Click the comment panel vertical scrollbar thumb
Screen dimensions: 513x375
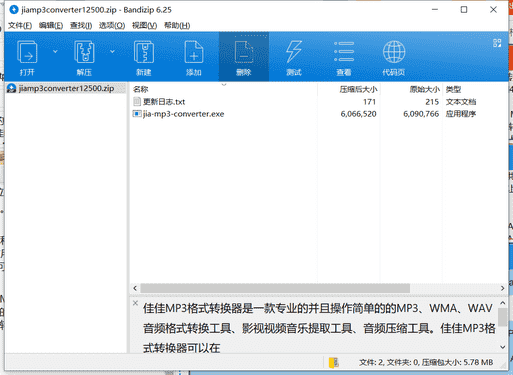pyautogui.click(x=503, y=317)
